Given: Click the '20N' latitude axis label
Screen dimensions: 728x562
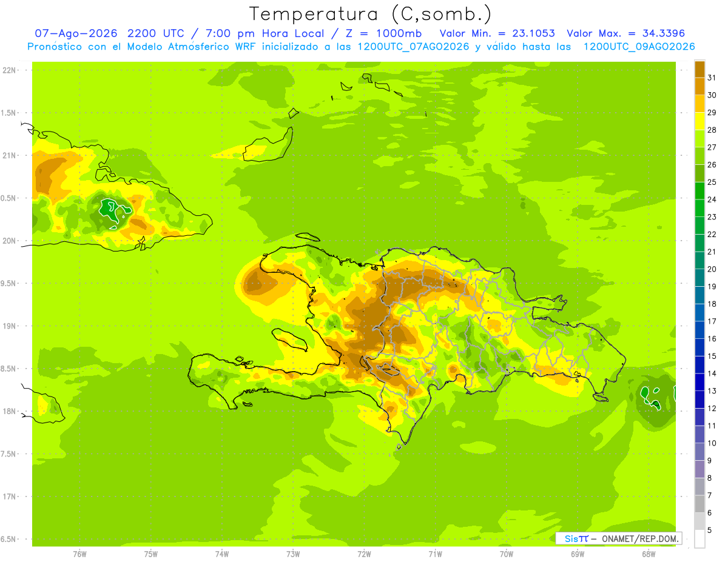Looking at the screenshot, I should [10, 241].
